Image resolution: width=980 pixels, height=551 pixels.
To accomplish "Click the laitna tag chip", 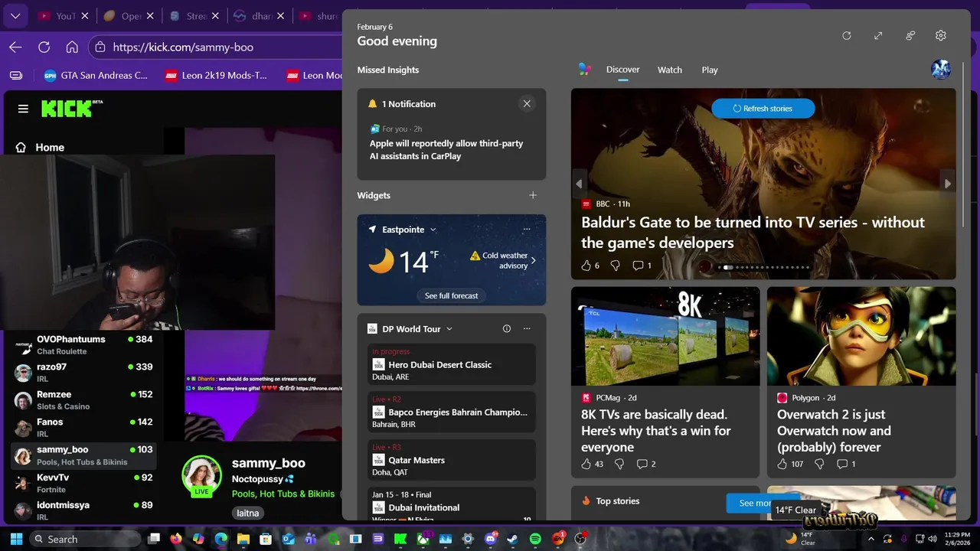I will tap(248, 513).
